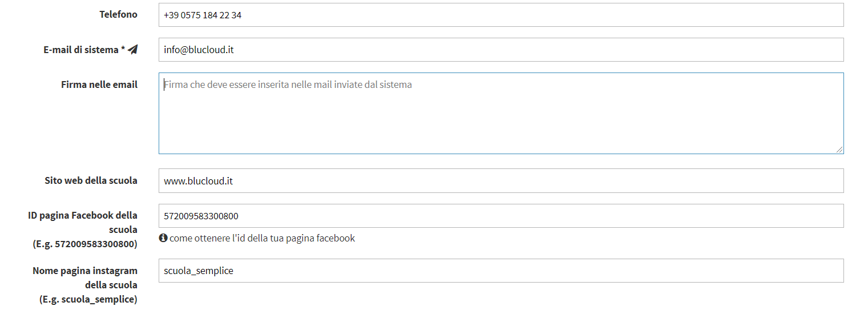868x310 pixels.
Task: Open the 'come ottenere l'id della tua pagina facebook' link
Action: point(262,238)
